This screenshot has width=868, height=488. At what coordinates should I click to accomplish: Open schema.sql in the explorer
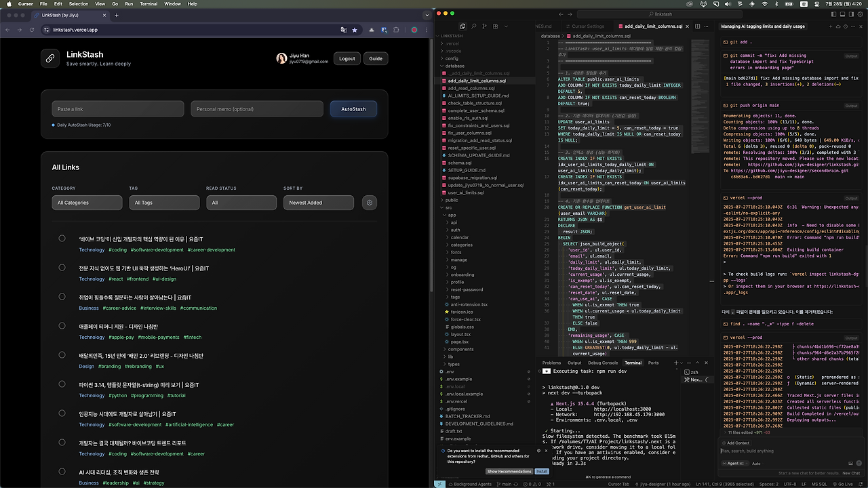(x=460, y=163)
